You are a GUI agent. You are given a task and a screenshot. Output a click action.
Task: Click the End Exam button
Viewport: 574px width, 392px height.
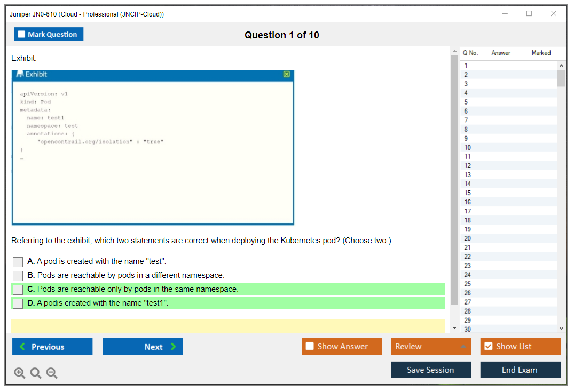click(x=520, y=370)
